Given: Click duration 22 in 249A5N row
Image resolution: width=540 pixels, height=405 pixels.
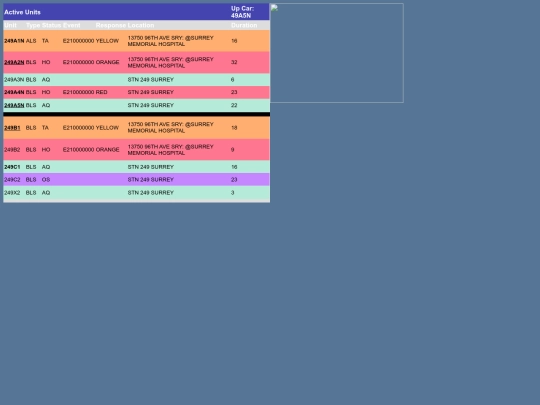Looking at the screenshot, I should click(234, 105).
